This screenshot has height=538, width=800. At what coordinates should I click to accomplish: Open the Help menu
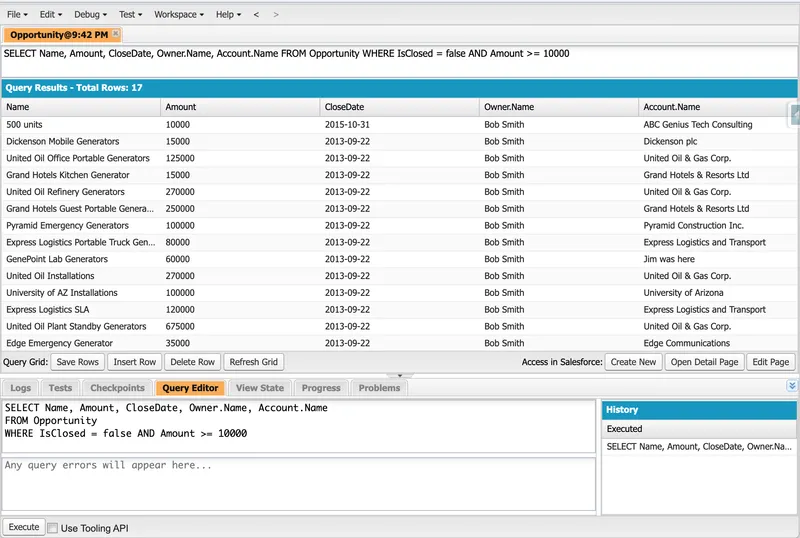[228, 14]
